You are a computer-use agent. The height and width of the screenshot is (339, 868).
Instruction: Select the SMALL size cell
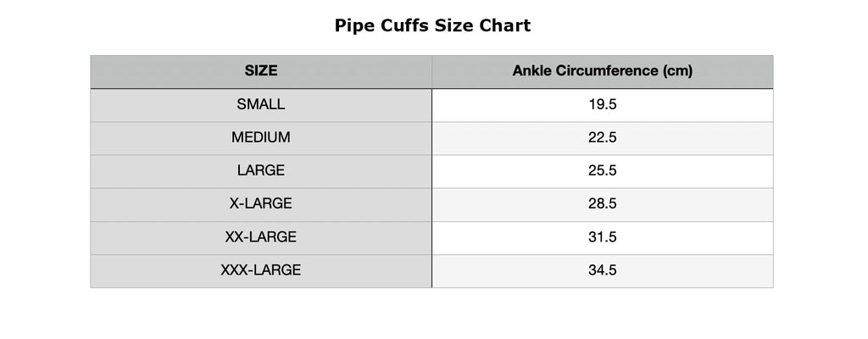tap(261, 105)
